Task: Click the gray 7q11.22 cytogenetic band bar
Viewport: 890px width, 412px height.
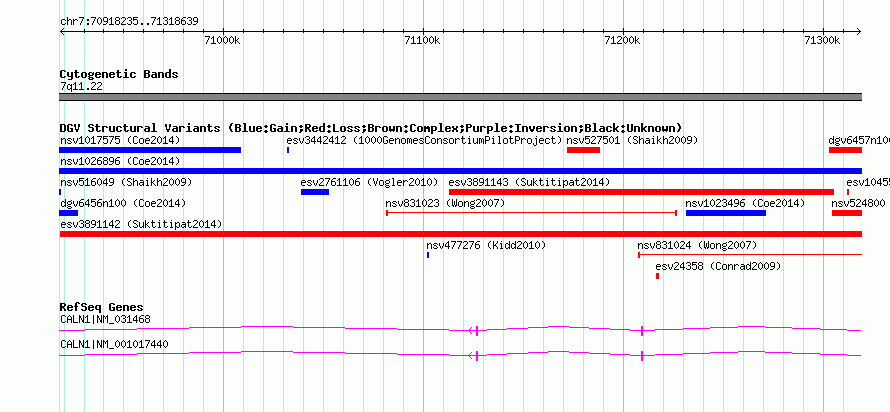Action: [x=460, y=97]
